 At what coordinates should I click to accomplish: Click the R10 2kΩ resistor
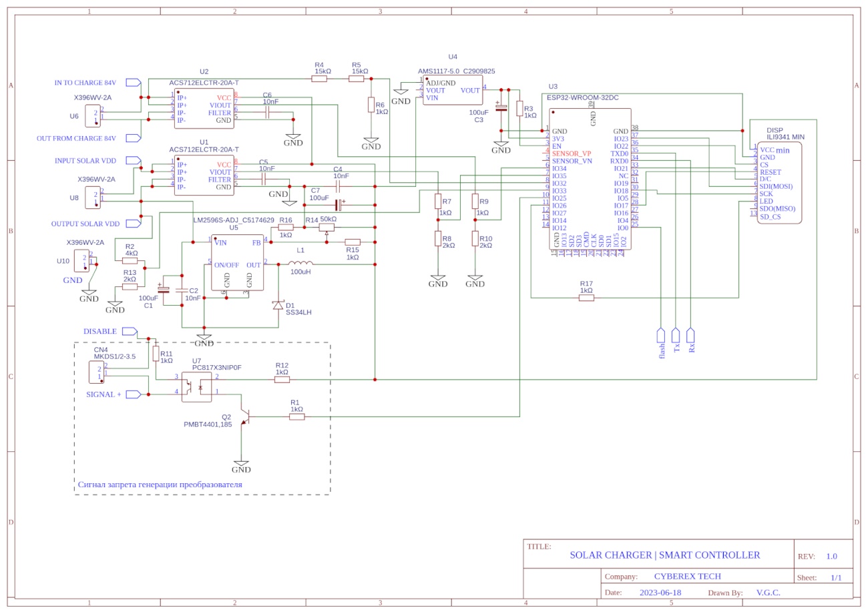coord(475,238)
